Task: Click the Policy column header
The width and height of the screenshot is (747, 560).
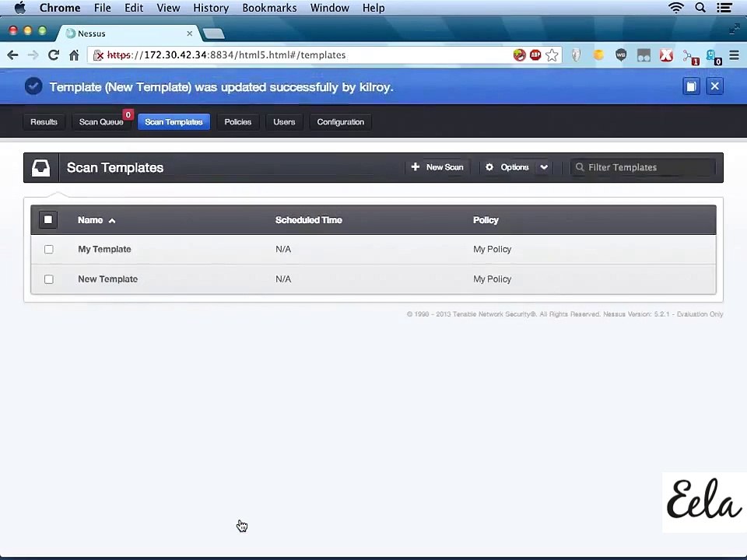Action: pyautogui.click(x=486, y=220)
